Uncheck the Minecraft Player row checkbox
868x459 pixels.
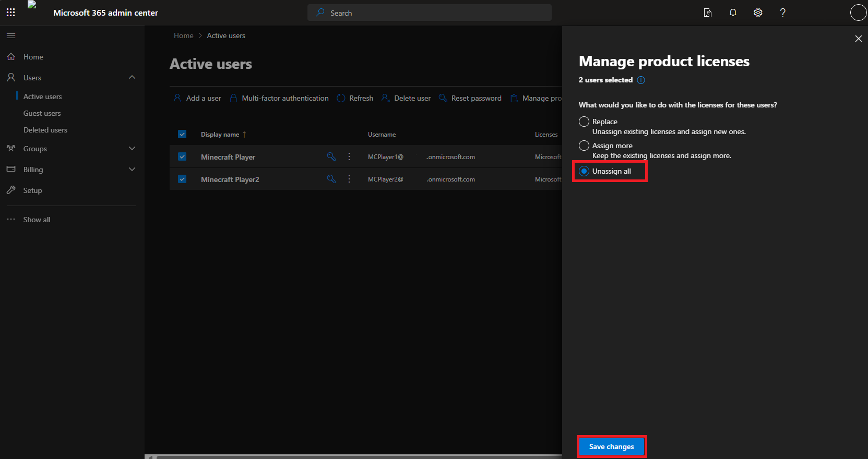(x=182, y=156)
